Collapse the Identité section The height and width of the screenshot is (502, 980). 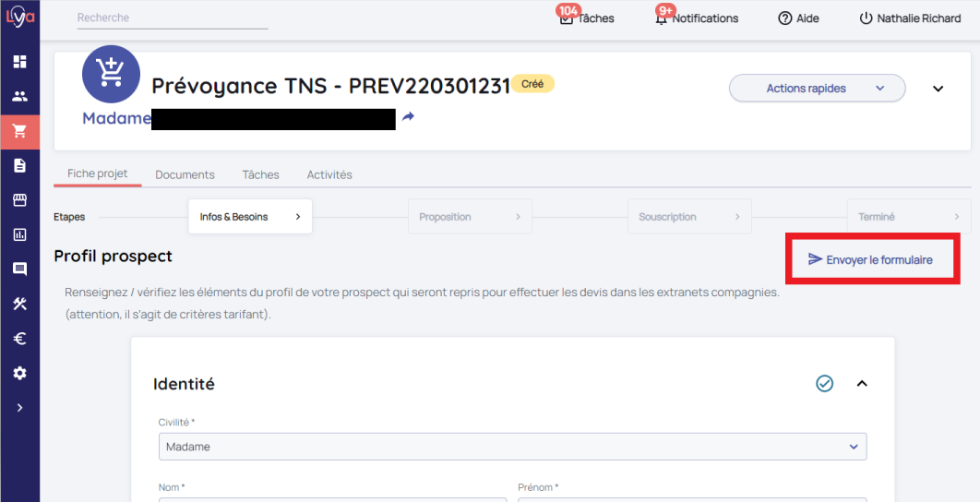tap(862, 383)
